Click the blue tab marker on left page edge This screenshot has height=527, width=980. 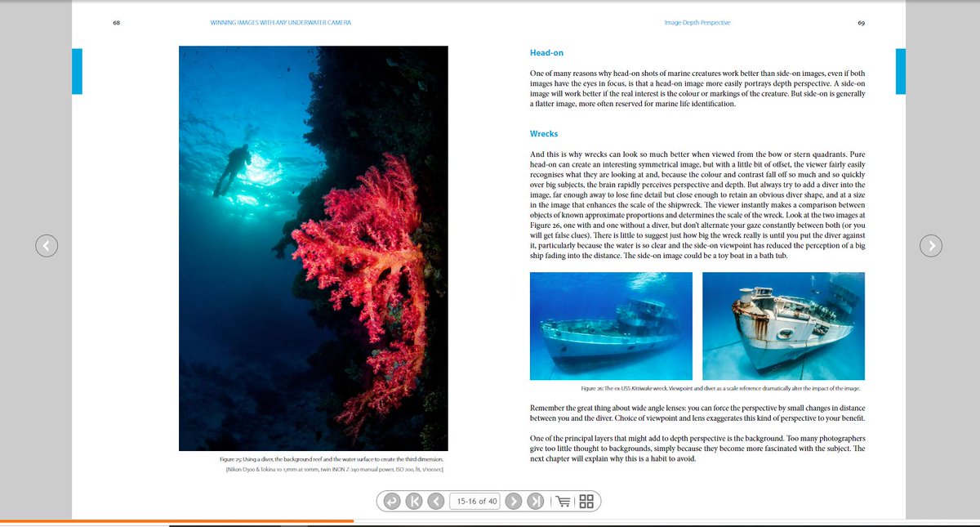click(77, 71)
